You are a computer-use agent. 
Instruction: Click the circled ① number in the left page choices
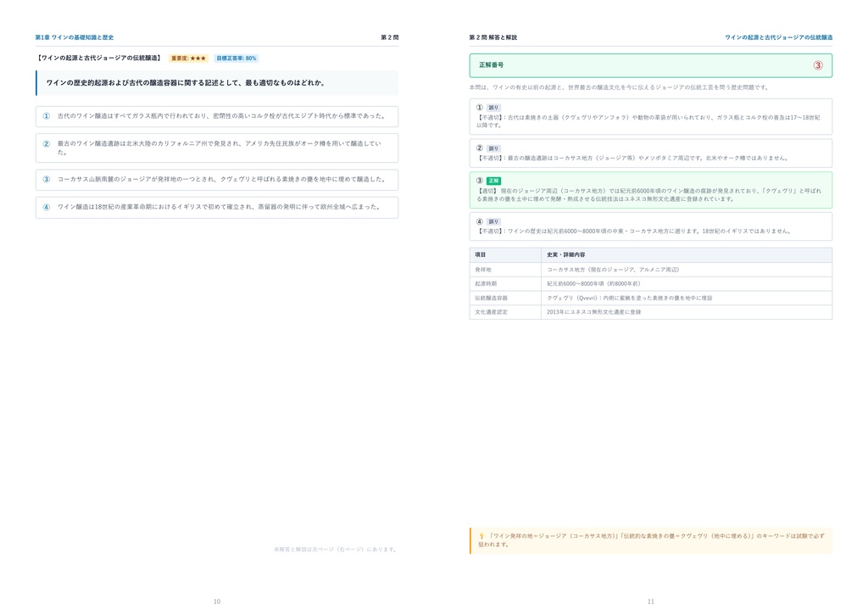tap(47, 116)
